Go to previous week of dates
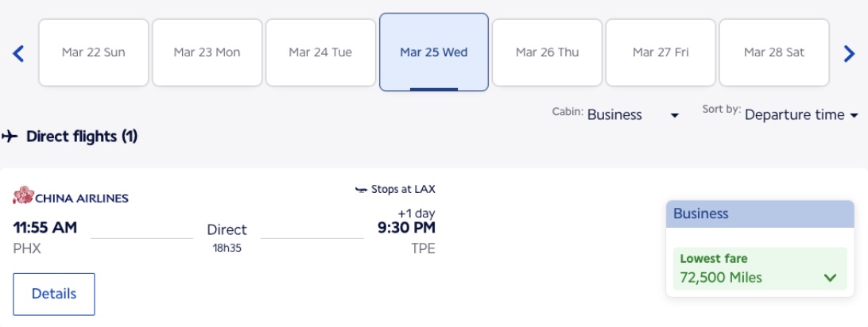Viewport: 868px width, 327px height. [19, 54]
